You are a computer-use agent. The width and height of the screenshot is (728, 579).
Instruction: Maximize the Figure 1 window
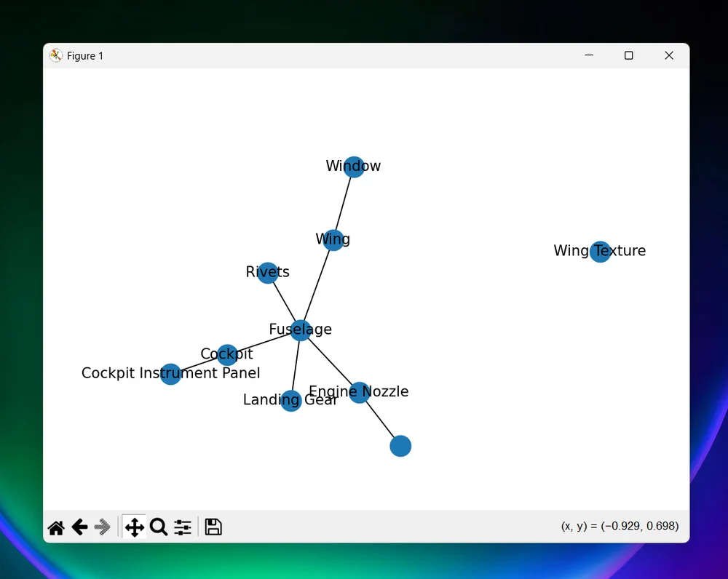629,56
